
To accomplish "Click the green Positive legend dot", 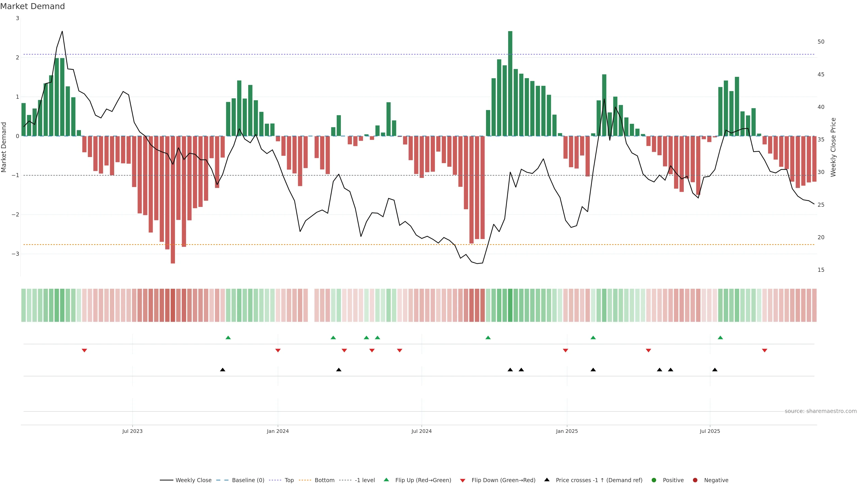I will 654,480.
